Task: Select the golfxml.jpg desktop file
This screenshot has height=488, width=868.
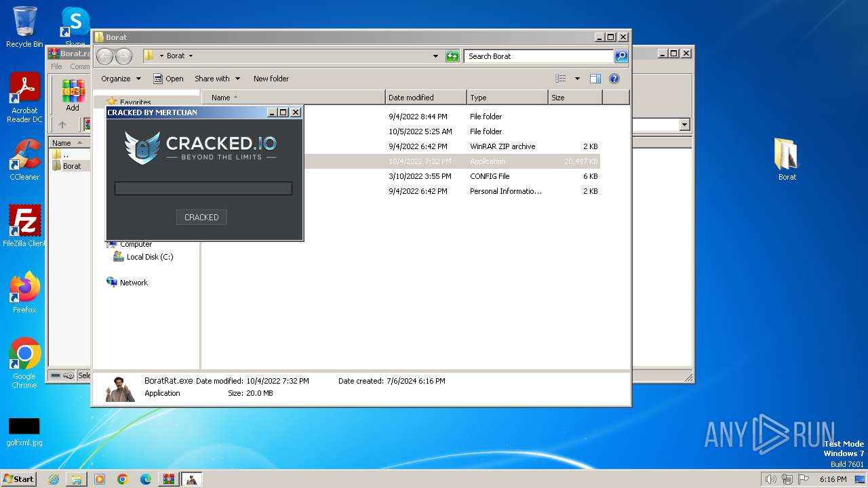Action: [x=24, y=432]
